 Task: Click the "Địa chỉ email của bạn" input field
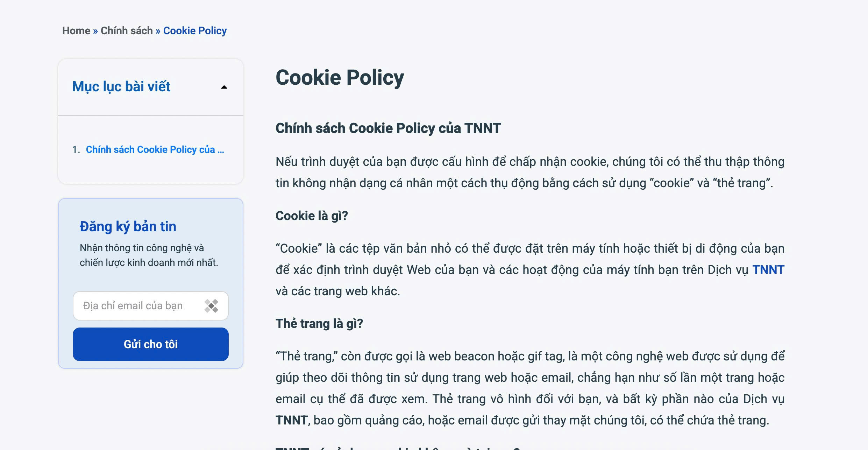(140, 306)
